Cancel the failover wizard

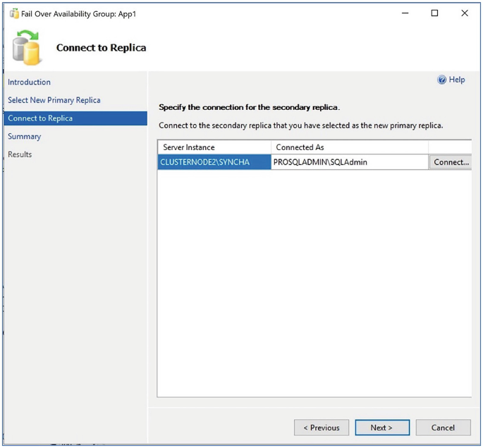(x=443, y=428)
